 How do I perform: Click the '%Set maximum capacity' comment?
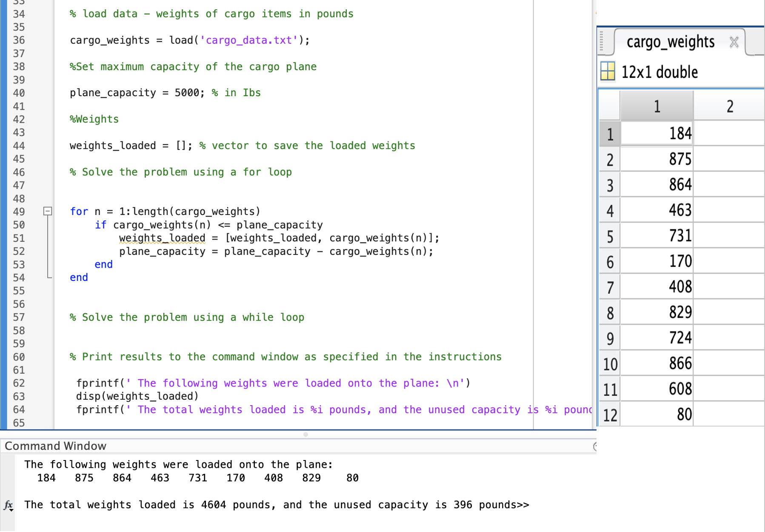[x=193, y=66]
